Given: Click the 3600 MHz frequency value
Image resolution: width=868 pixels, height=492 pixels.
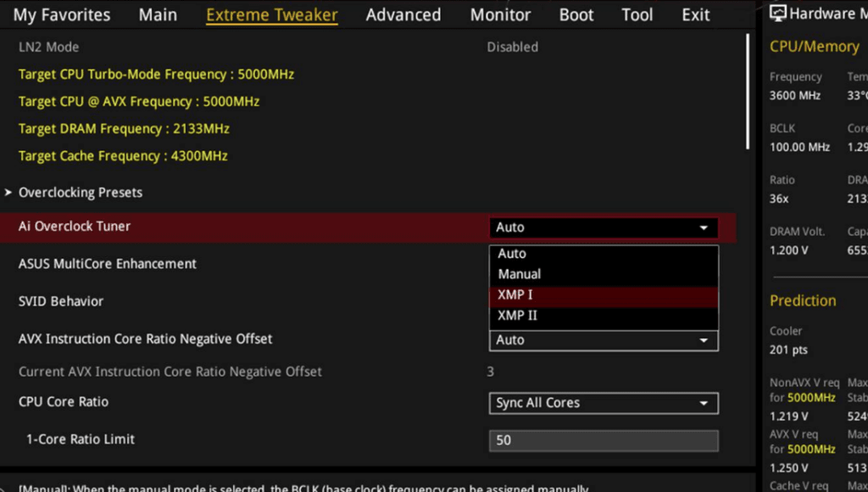Looking at the screenshot, I should click(x=795, y=95).
